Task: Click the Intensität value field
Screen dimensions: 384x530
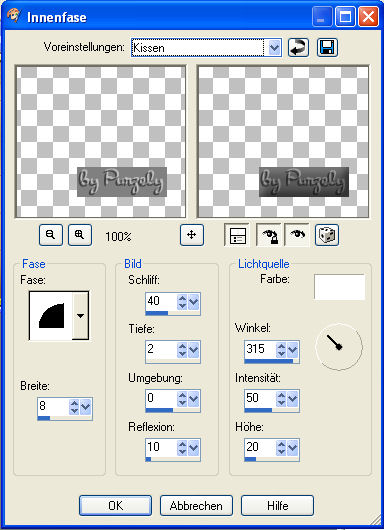Action: pos(260,398)
